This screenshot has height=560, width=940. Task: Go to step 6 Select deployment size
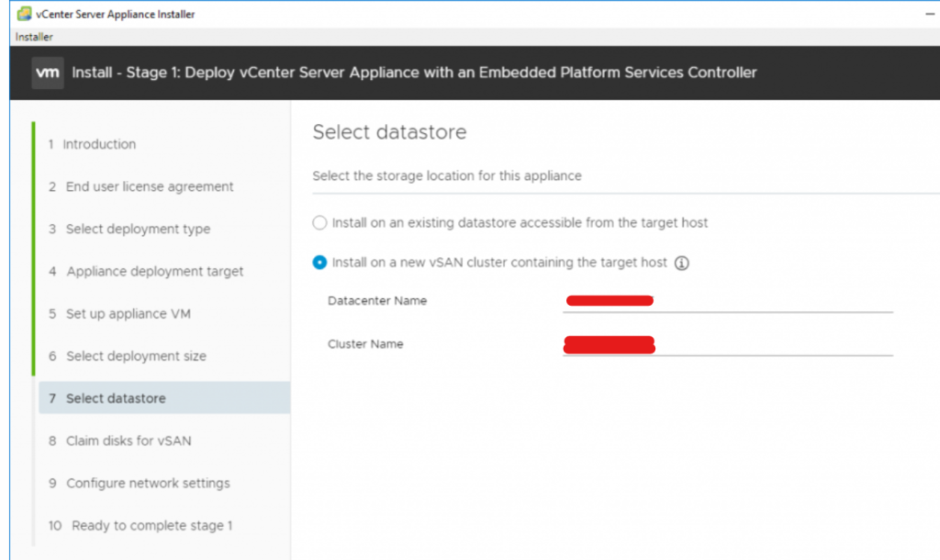[x=127, y=356]
